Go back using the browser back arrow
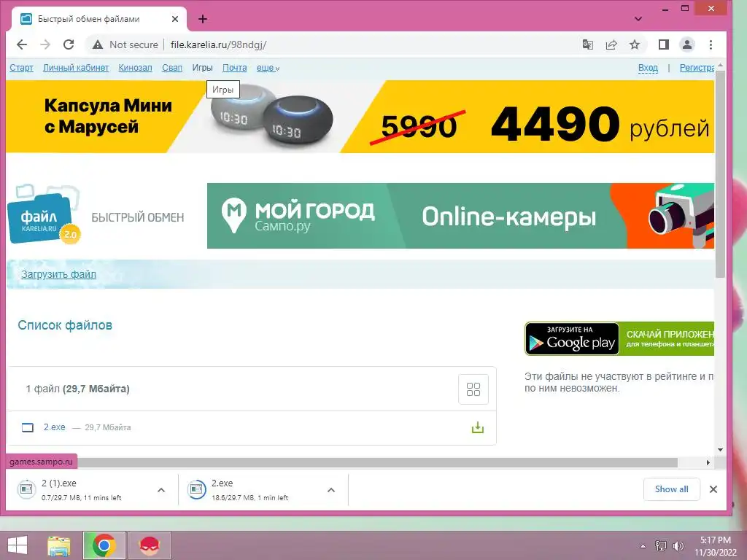The width and height of the screenshot is (747, 560). (x=22, y=44)
